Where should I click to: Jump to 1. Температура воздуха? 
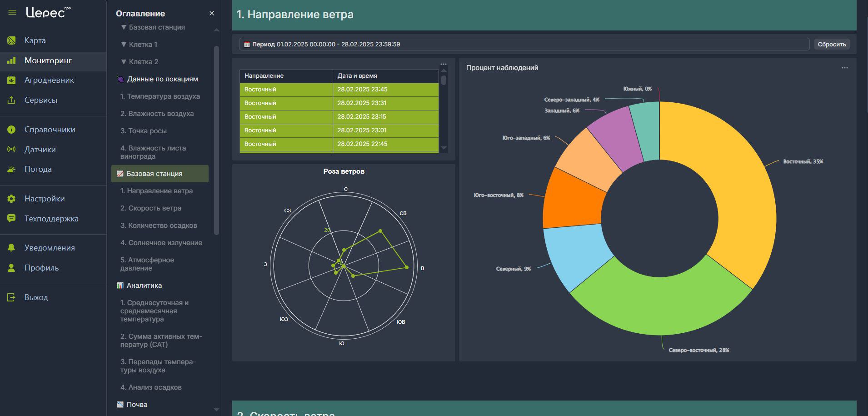point(160,96)
